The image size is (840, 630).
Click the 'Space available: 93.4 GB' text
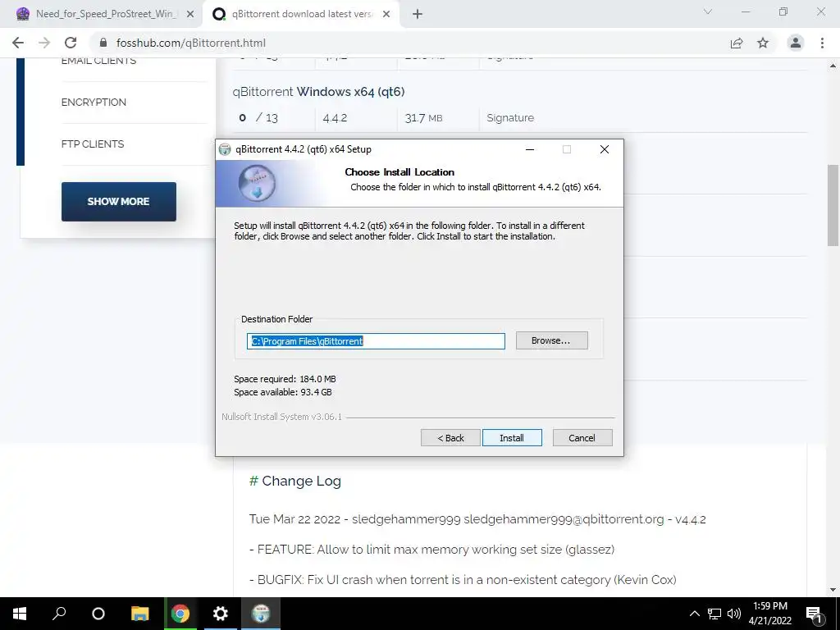point(283,392)
